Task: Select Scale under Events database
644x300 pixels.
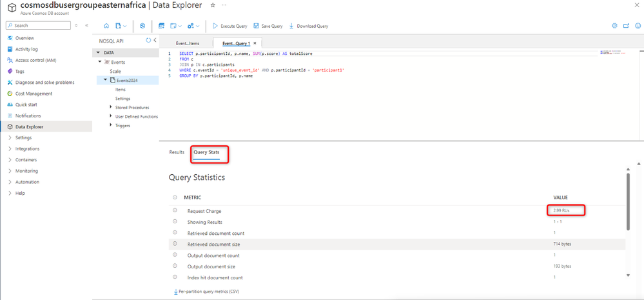Action: point(115,71)
